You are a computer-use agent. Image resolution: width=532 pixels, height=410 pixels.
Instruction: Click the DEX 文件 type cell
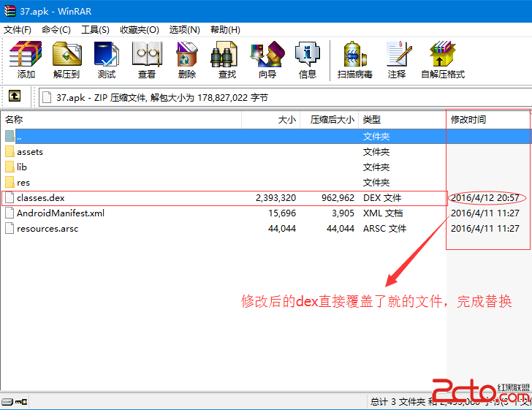click(x=382, y=197)
